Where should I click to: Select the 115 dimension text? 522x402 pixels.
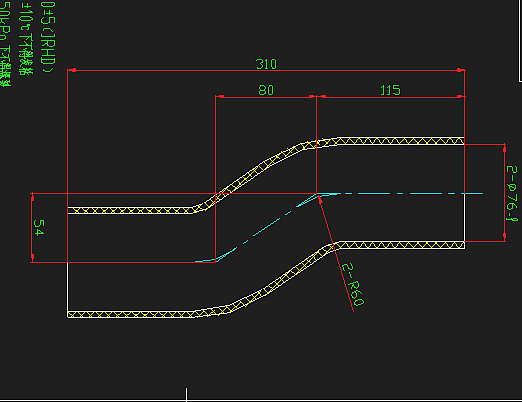click(x=390, y=90)
